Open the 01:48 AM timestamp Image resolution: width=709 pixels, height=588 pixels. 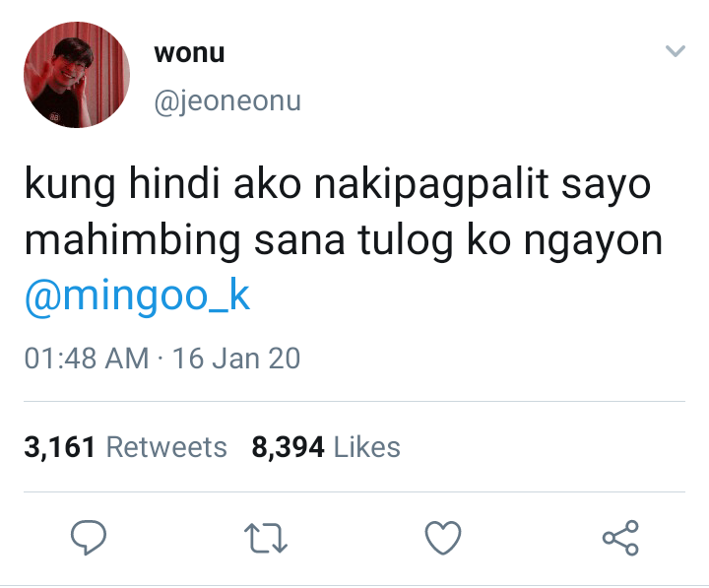(x=87, y=359)
